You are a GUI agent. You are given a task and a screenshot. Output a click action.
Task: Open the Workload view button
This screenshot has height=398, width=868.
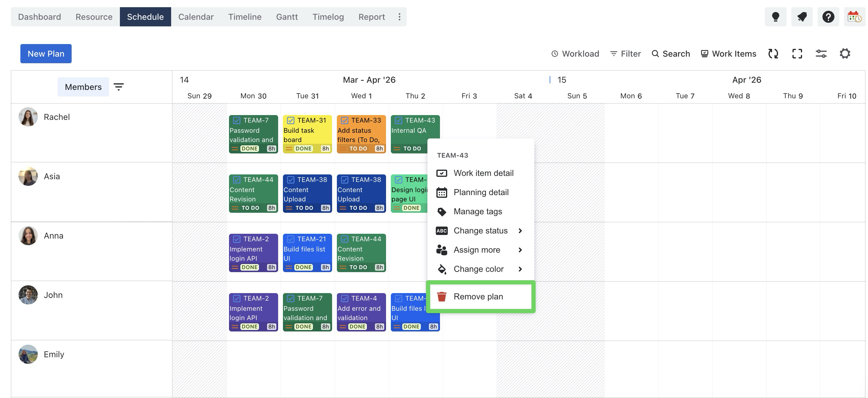pos(575,54)
